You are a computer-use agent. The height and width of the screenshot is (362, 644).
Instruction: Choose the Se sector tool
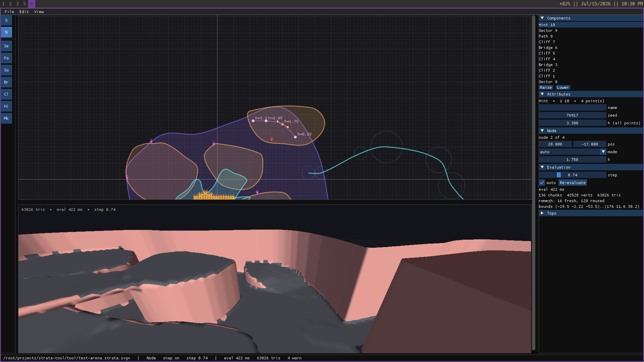click(6, 46)
